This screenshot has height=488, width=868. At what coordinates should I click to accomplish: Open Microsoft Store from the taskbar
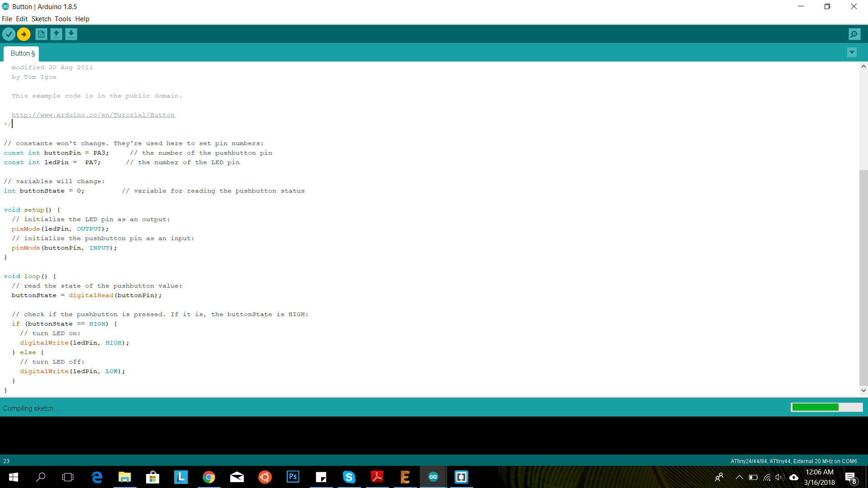click(x=153, y=477)
